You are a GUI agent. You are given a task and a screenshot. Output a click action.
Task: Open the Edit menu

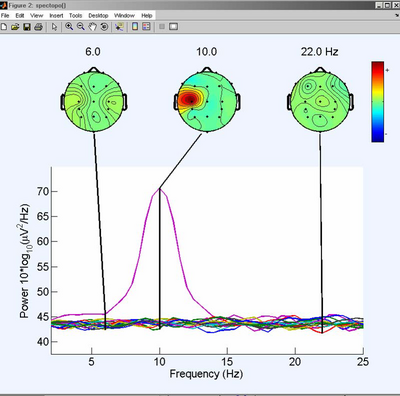20,15
